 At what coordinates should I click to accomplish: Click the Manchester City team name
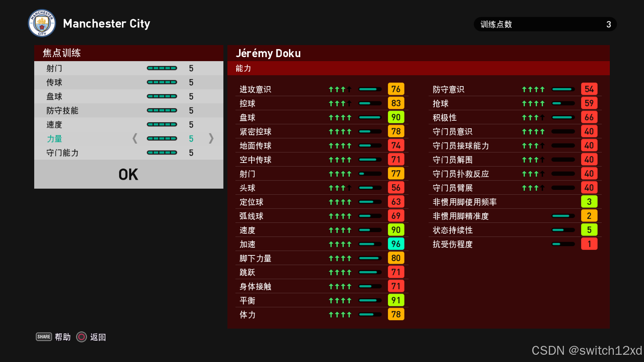[107, 24]
